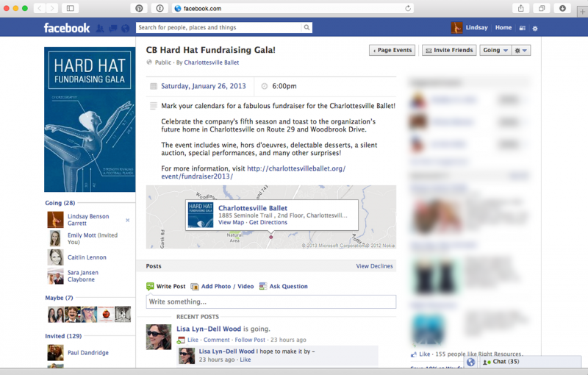Click the Page Events button
Image resolution: width=588 pixels, height=375 pixels.
392,50
